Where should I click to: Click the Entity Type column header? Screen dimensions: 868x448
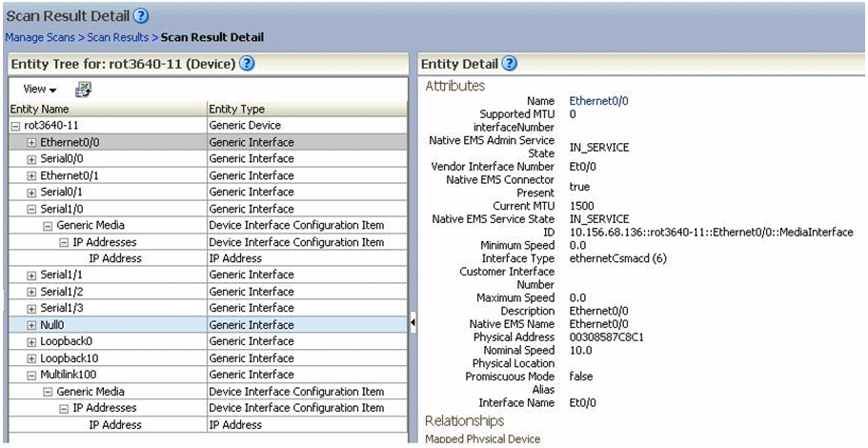(237, 110)
